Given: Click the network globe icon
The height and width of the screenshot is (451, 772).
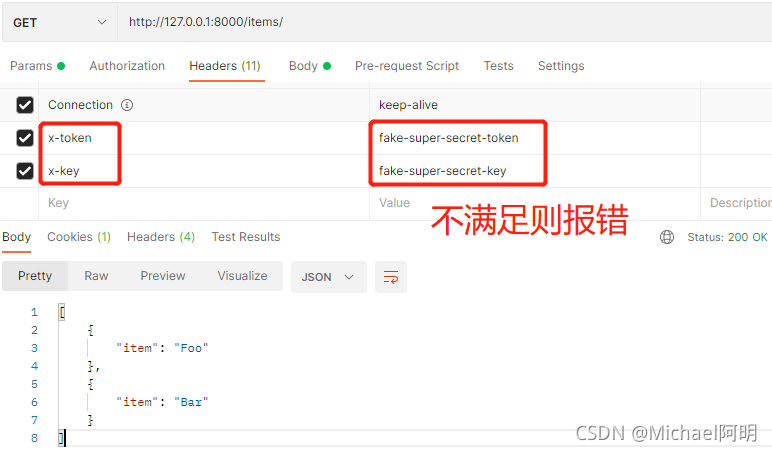Looking at the screenshot, I should click(667, 237).
